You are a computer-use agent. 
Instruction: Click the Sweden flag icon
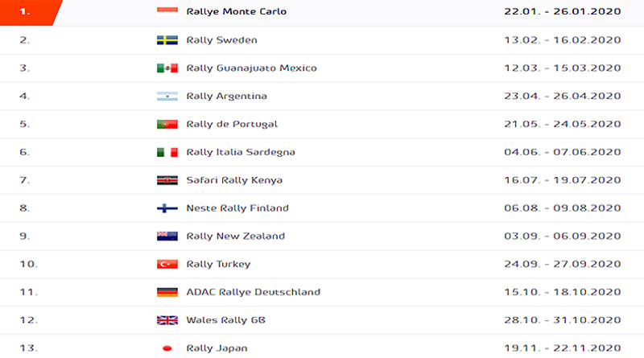coord(167,40)
